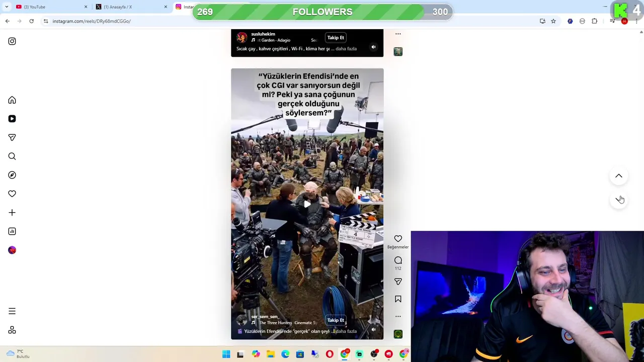This screenshot has height=362, width=644.
Task: Expand 'daha fazla' on ser_sem_sen_ caption
Action: [346, 331]
